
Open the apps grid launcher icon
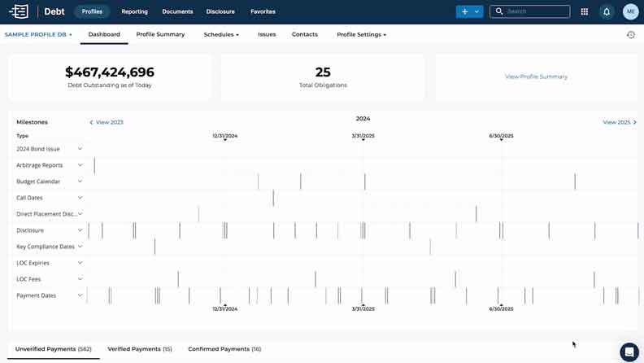(584, 11)
